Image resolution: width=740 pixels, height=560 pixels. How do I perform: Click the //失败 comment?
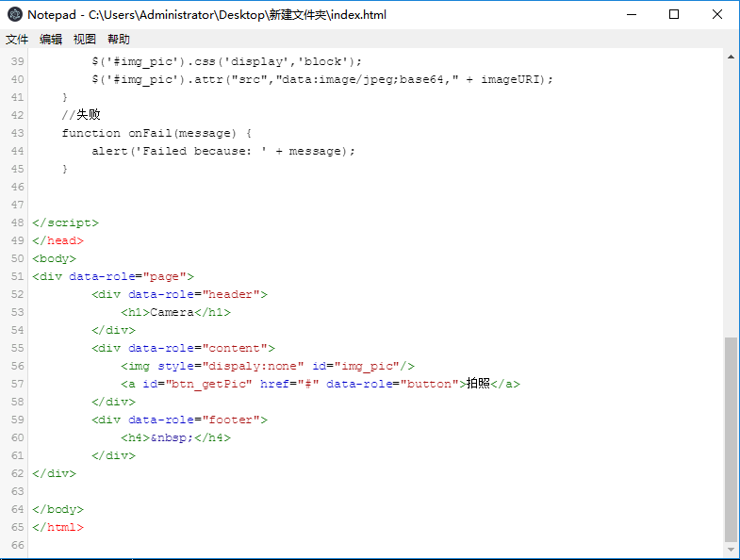coord(81,115)
